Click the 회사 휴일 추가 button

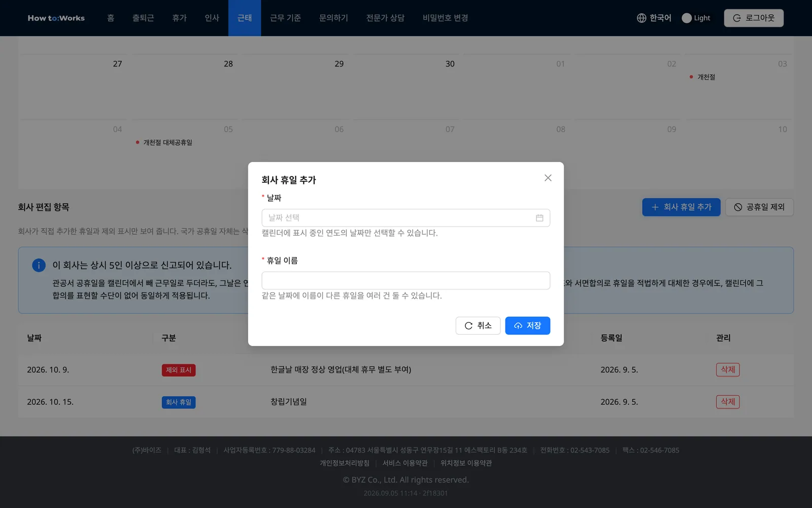pos(681,207)
